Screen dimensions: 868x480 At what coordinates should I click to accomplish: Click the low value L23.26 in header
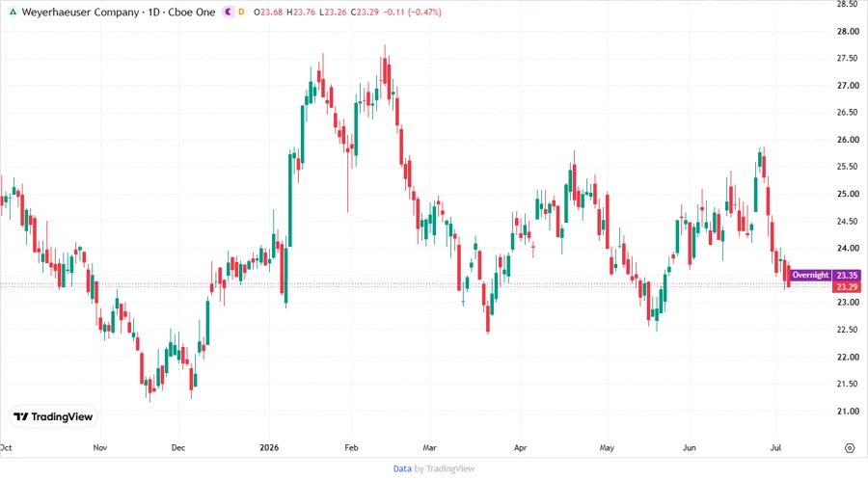pos(333,13)
